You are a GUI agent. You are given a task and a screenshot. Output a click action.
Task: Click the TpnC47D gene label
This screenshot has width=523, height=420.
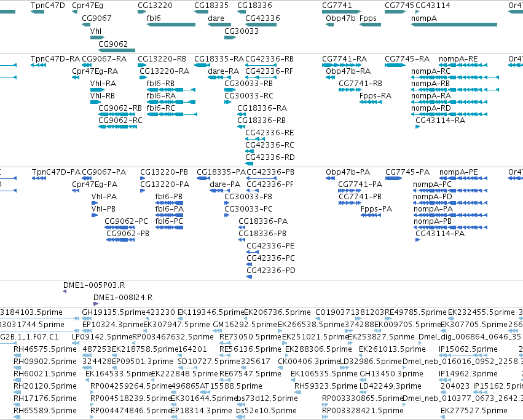point(47,6)
